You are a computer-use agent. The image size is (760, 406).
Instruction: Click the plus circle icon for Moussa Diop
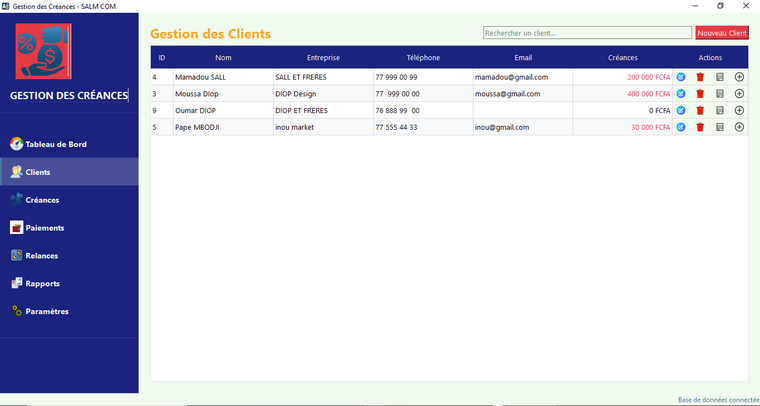coord(739,94)
